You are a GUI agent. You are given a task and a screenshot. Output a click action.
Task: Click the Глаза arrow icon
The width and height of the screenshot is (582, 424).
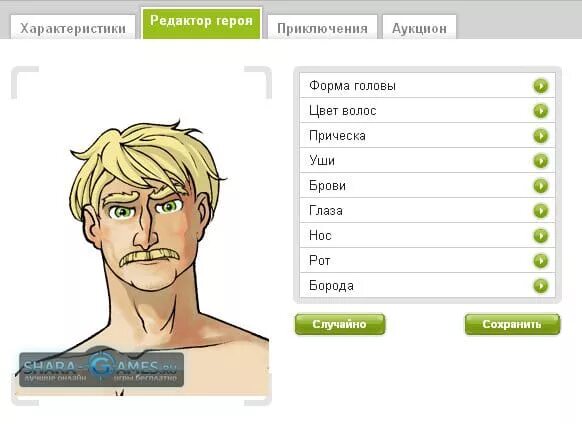[540, 211]
